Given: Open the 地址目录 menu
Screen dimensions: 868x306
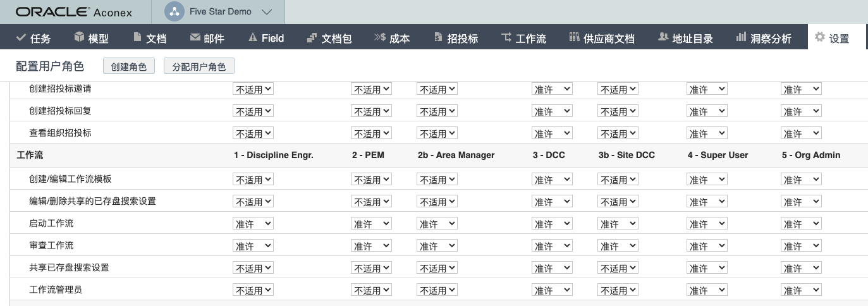Looking at the screenshot, I should [x=685, y=38].
